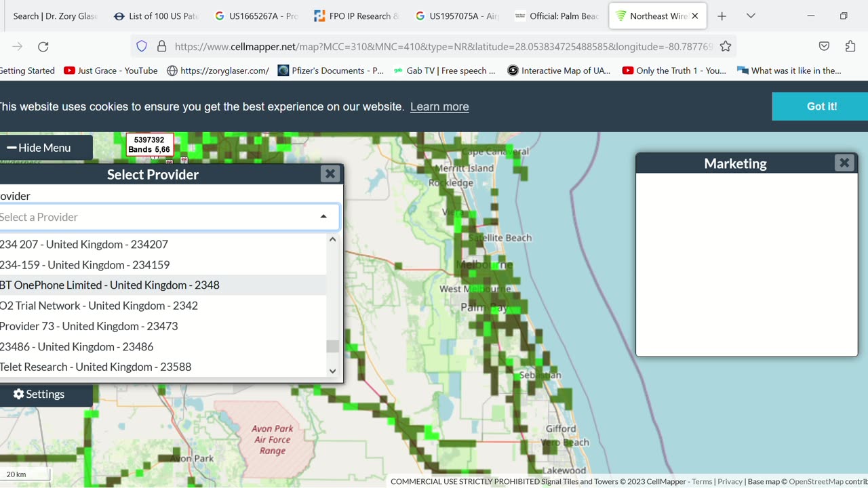Open zoryglaser.com bookmark
The image size is (868, 488).
[218, 70]
